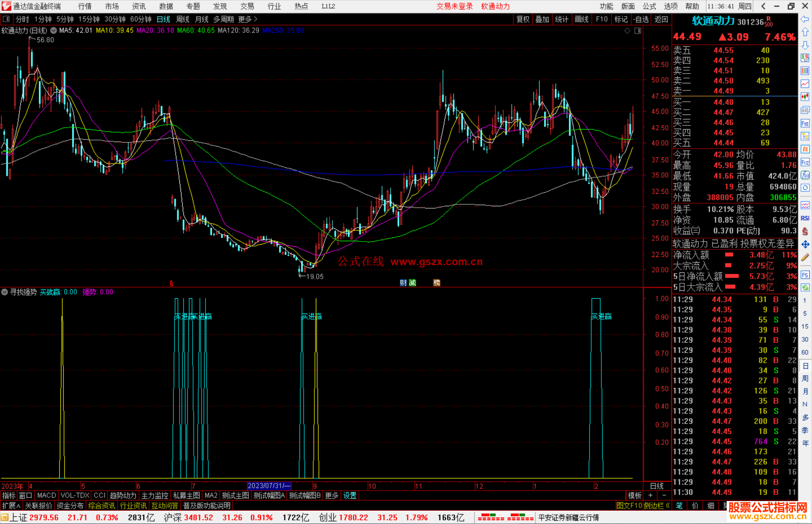Toggle the MA settings circle next to 软通动力(日线)
Image resolution: width=812 pixels, height=524 pixels.
tap(54, 30)
